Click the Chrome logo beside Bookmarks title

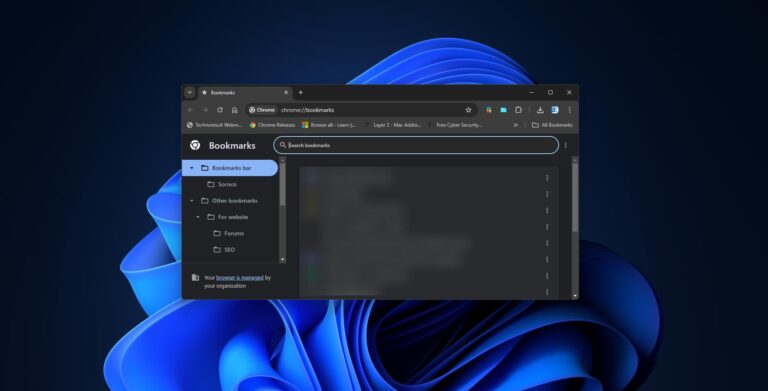[195, 145]
